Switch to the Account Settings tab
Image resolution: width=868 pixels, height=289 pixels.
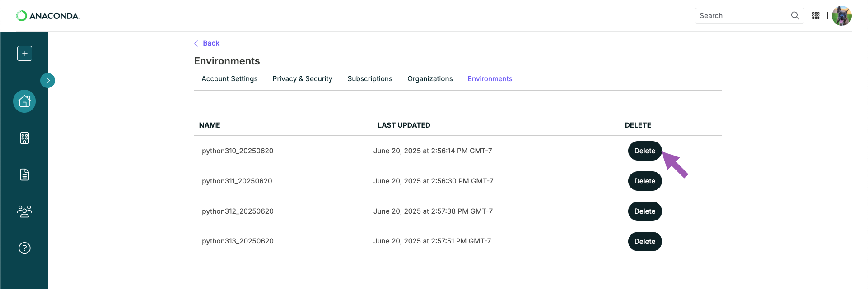(229, 78)
